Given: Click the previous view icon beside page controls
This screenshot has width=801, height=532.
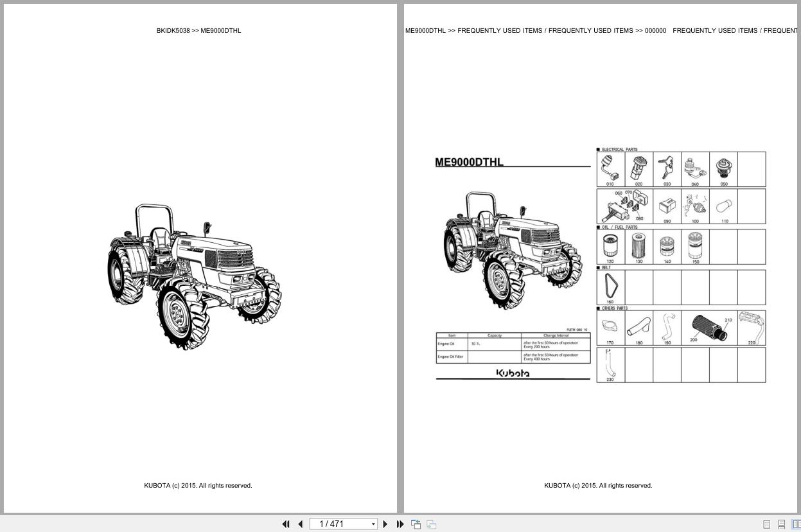Looking at the screenshot, I should (x=416, y=524).
